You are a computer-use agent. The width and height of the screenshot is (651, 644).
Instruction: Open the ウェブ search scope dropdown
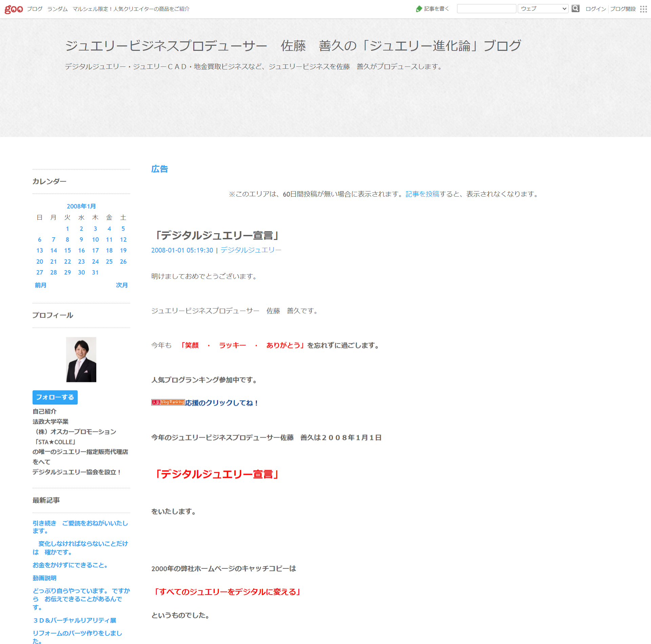[543, 9]
